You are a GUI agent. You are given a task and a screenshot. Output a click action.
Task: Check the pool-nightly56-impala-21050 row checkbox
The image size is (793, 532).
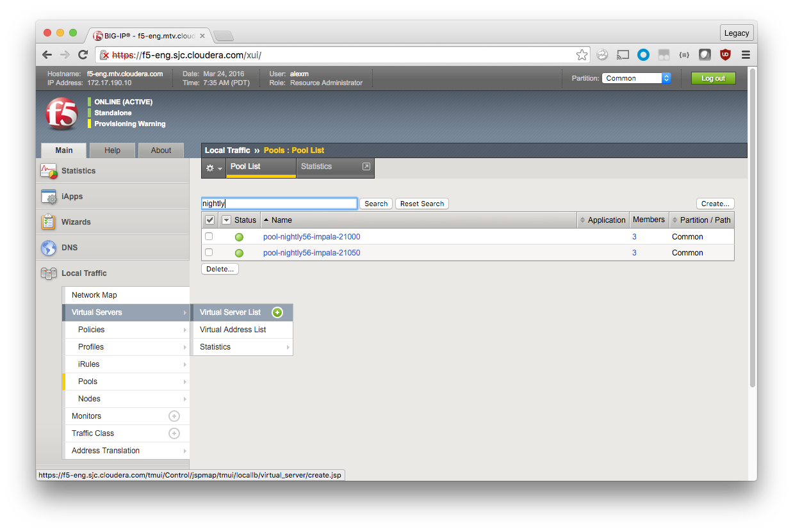coord(209,253)
